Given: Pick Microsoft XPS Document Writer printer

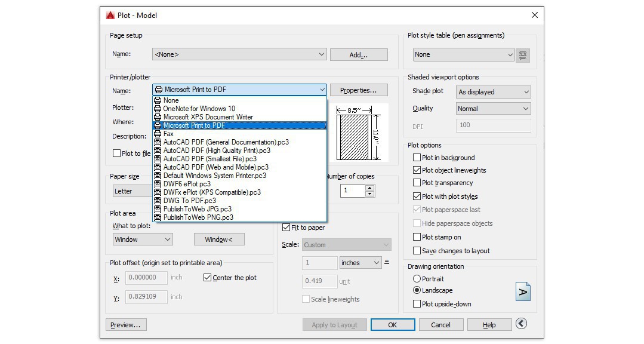Looking at the screenshot, I should 208,117.
